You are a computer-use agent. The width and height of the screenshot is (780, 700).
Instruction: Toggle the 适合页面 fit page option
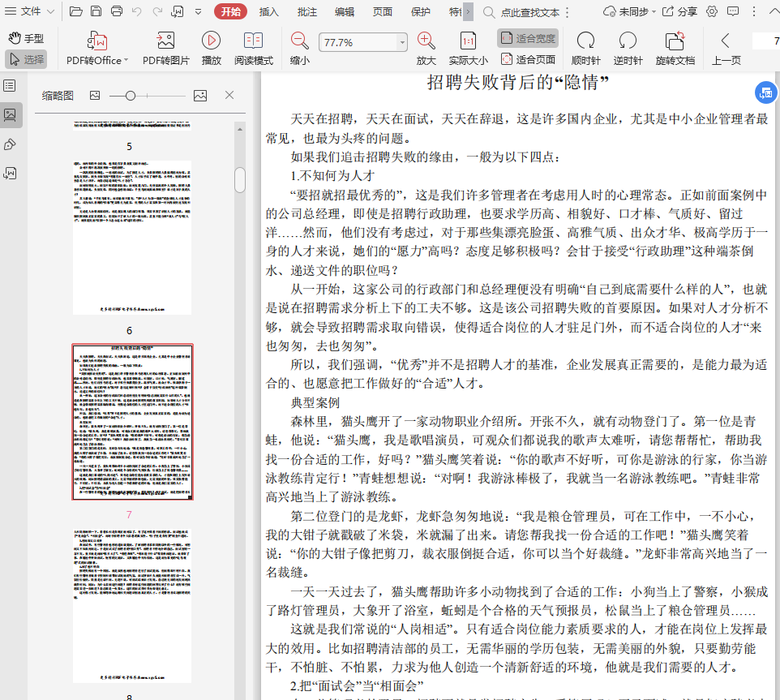click(x=528, y=59)
